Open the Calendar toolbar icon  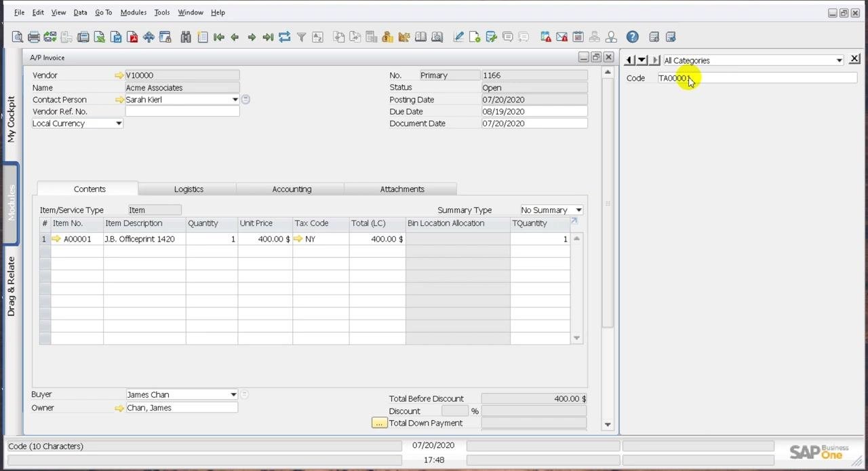click(578, 37)
